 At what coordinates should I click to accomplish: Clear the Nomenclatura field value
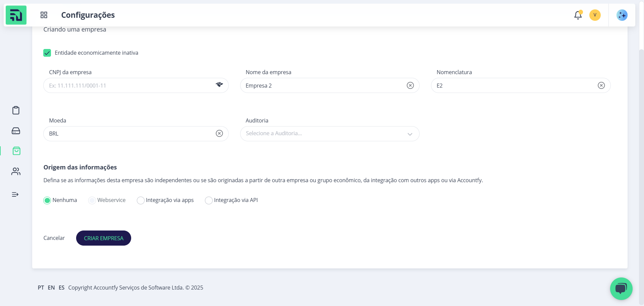[x=601, y=86]
